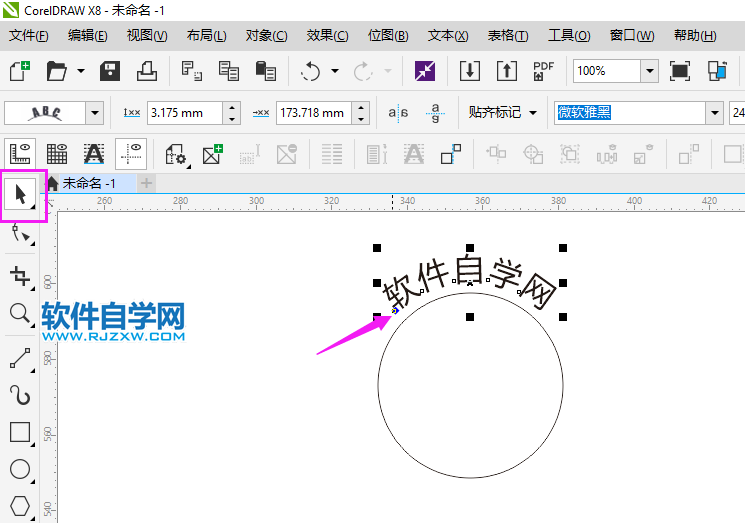The width and height of the screenshot is (745, 523).
Task: Open the File menu 文件(F)
Action: pos(29,36)
